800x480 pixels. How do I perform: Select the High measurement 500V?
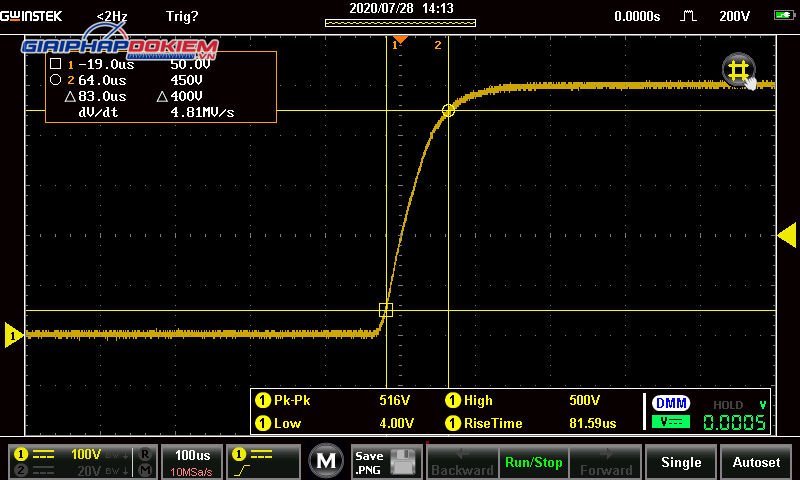coord(523,400)
